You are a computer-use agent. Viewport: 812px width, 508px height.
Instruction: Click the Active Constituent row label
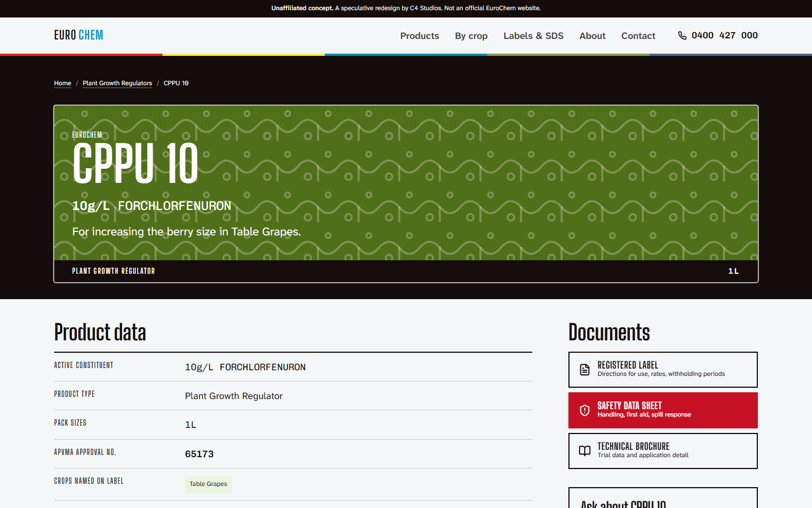point(83,365)
